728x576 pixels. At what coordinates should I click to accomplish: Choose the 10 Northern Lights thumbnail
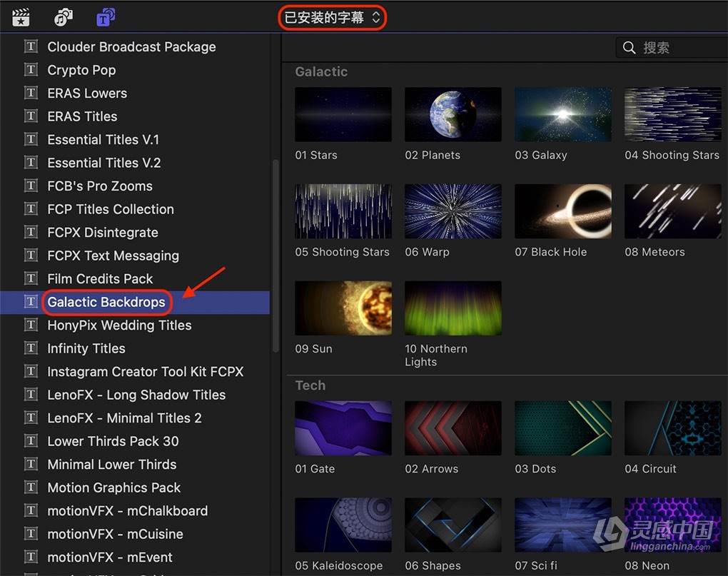[453, 308]
